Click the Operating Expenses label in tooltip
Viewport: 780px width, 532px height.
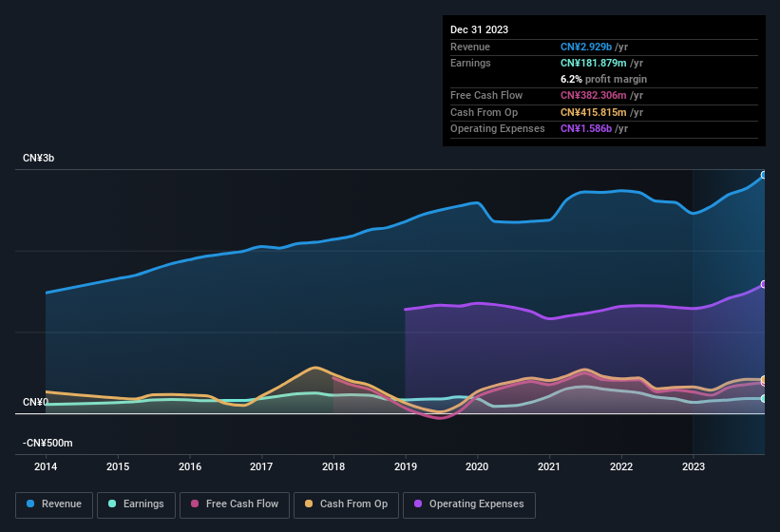[x=498, y=128]
